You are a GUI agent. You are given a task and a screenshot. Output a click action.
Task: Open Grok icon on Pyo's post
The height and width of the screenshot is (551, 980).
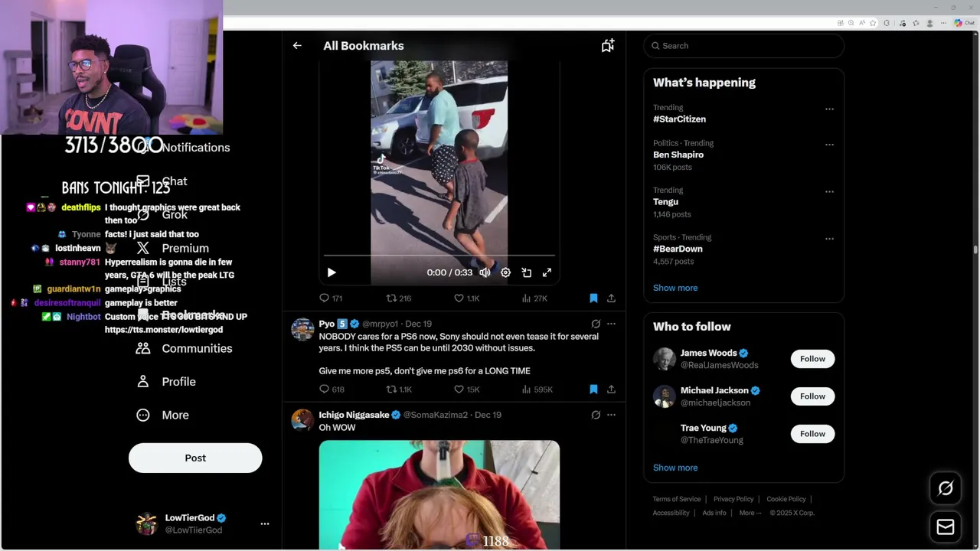(x=596, y=324)
